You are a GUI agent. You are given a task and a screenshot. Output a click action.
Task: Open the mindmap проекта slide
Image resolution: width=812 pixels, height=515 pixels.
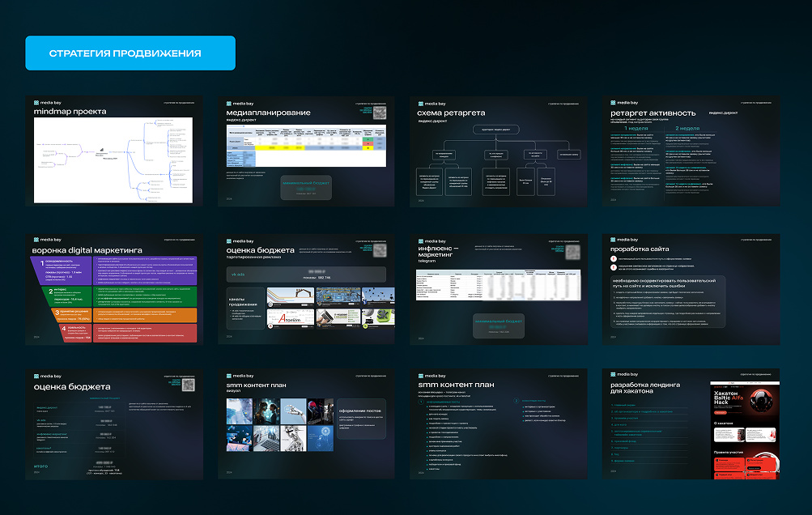pyautogui.click(x=114, y=151)
